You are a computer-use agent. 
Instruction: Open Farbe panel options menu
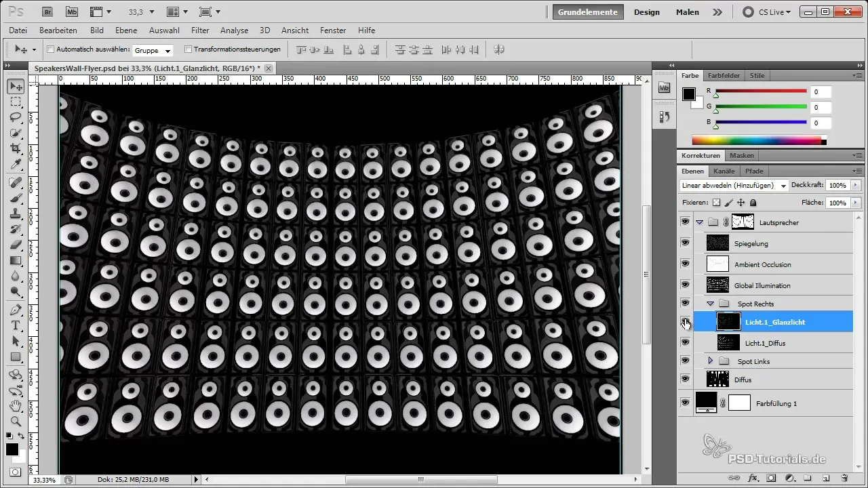(857, 76)
